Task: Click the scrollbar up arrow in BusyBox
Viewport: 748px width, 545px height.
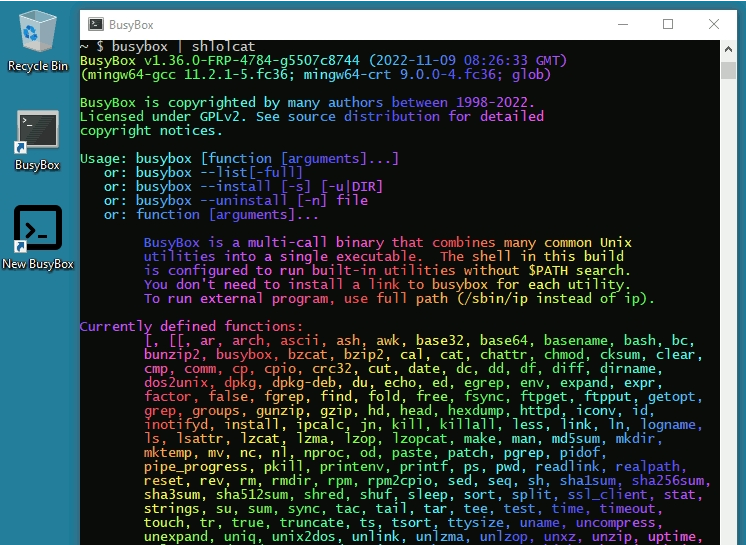Action: tap(728, 49)
